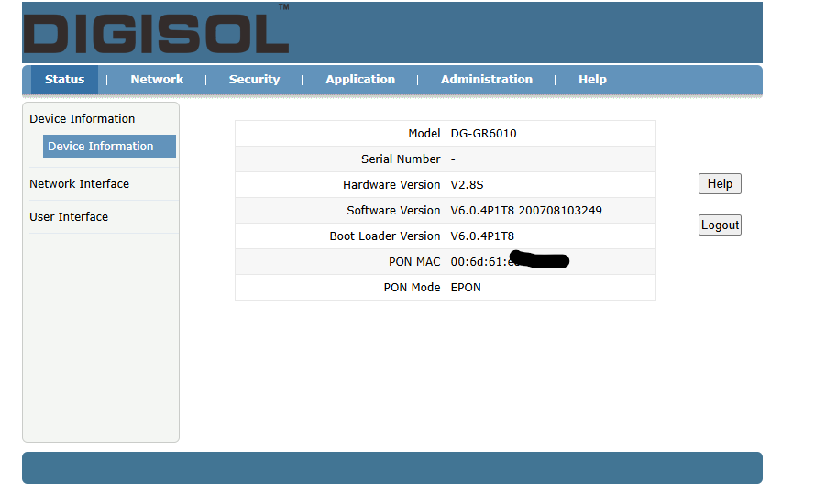Viewport: 815px width, 504px height.
Task: Switch to the Security tab
Action: pyautogui.click(x=254, y=80)
